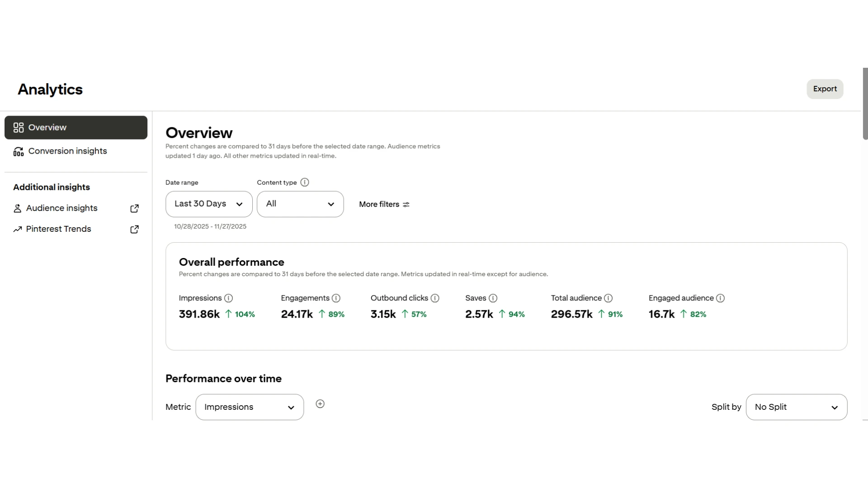Open More filters options
The height and width of the screenshot is (488, 868).
384,204
